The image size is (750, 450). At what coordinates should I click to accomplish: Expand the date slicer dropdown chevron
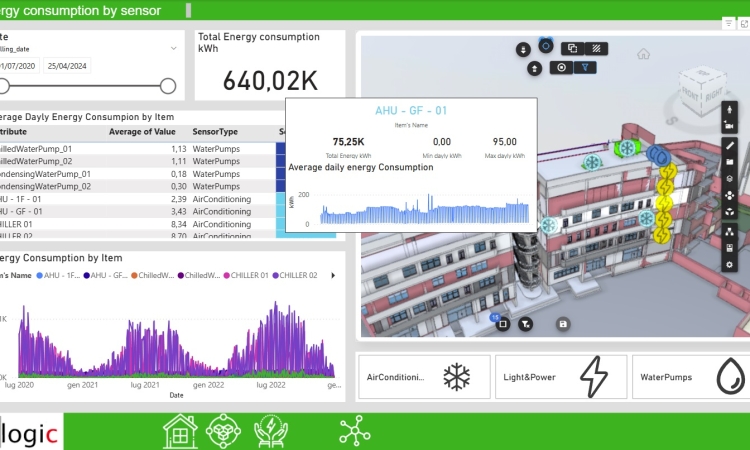pyautogui.click(x=173, y=48)
